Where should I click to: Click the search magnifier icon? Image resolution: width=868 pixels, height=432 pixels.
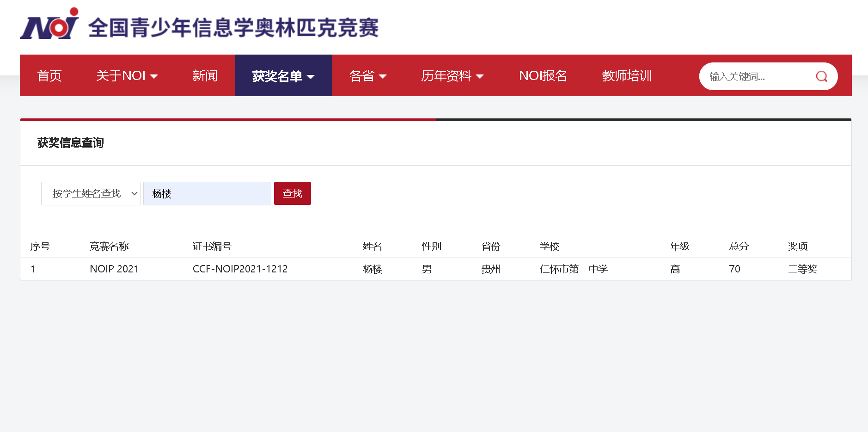tap(821, 76)
